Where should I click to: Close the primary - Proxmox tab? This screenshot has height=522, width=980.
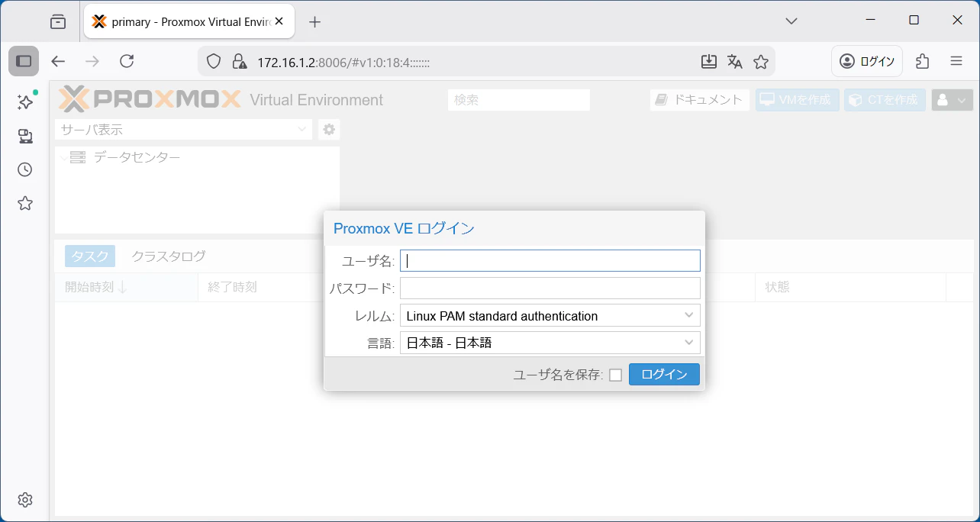pyautogui.click(x=279, y=21)
